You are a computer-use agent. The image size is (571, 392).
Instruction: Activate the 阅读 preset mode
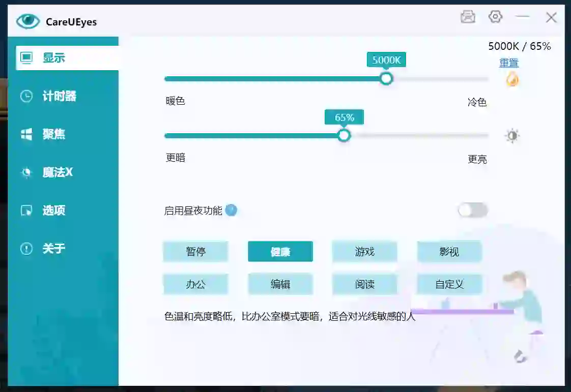pyautogui.click(x=364, y=284)
